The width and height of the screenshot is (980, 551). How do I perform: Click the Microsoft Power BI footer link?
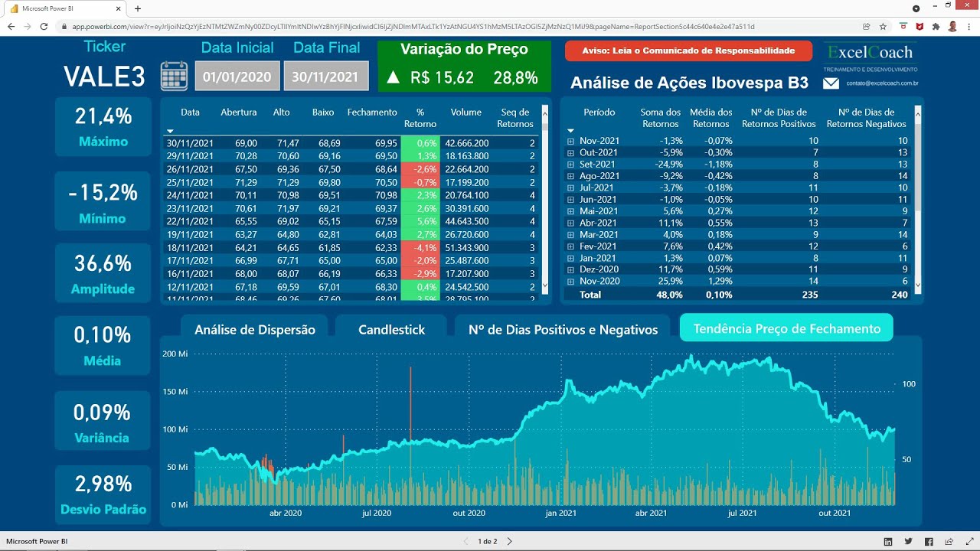pyautogui.click(x=37, y=541)
